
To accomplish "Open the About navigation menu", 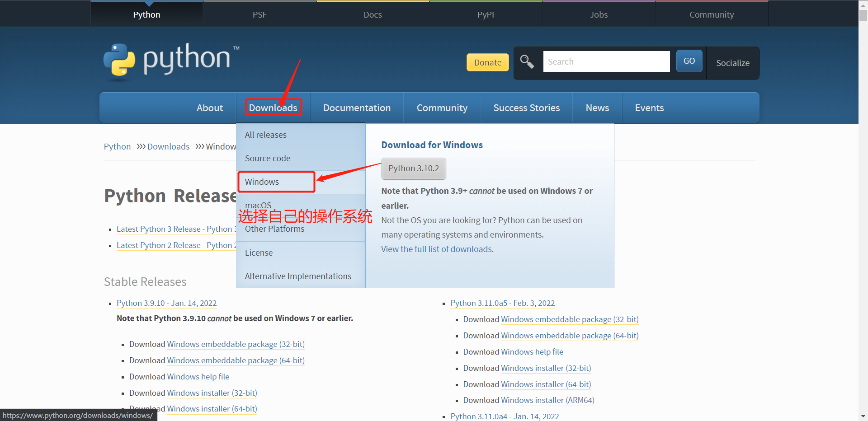I will tap(210, 108).
